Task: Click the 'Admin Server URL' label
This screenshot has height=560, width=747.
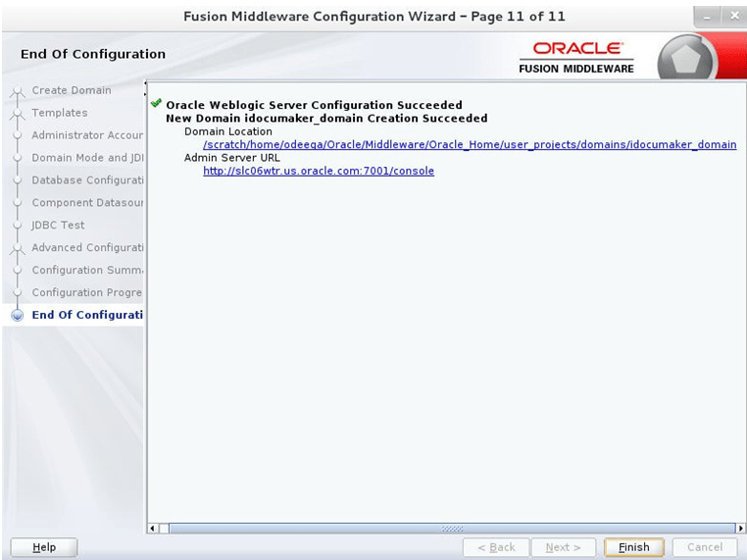Action: [x=232, y=158]
